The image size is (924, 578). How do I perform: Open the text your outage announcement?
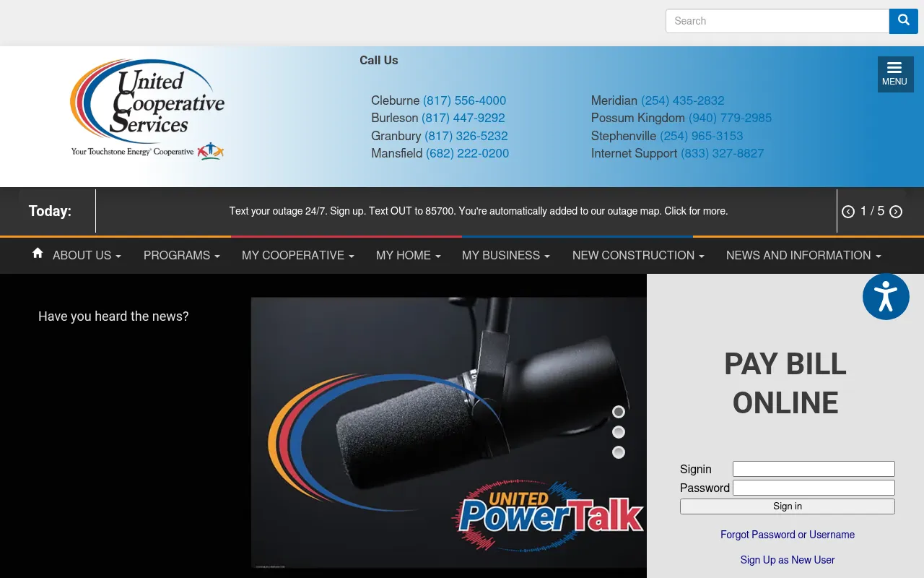[x=479, y=211]
